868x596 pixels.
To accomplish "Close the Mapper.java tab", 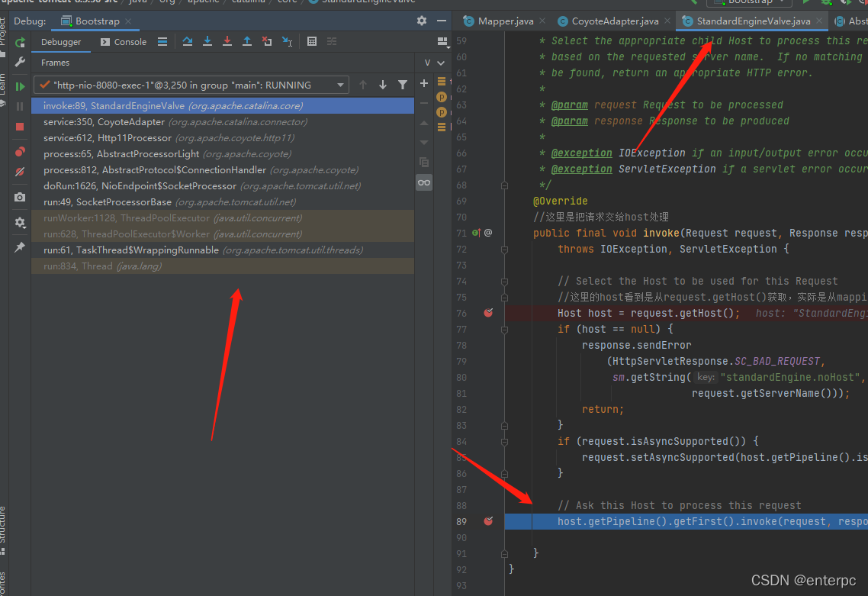I will tap(542, 21).
